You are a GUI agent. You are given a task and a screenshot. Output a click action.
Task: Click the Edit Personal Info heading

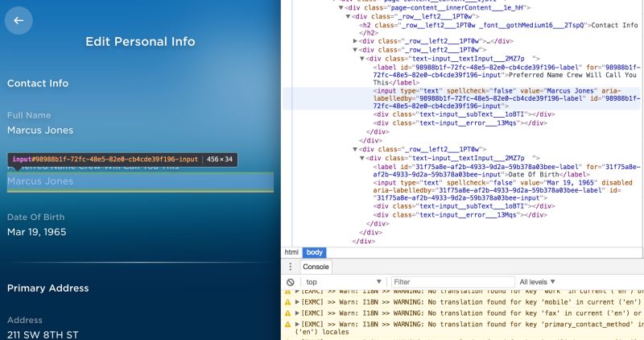(x=140, y=42)
